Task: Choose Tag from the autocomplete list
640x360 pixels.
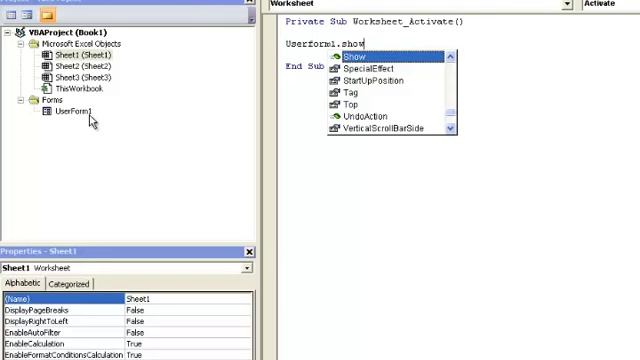Action: click(x=351, y=93)
